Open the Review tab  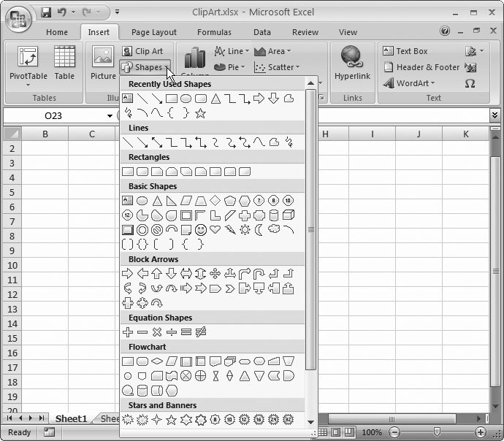coord(305,32)
